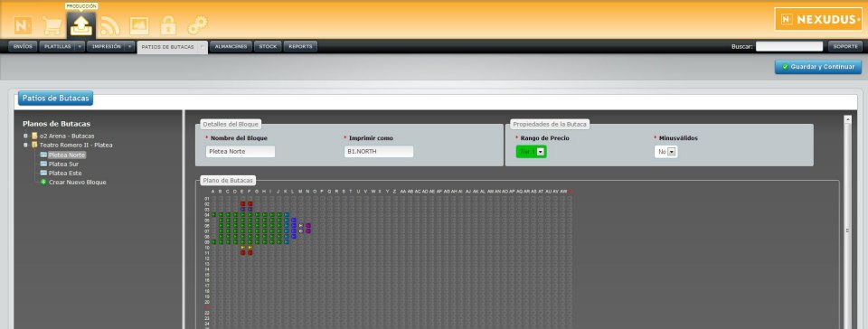Viewport: 868px width, 329px height.
Task: Select the magenta seat at N06
Action: click(x=308, y=226)
